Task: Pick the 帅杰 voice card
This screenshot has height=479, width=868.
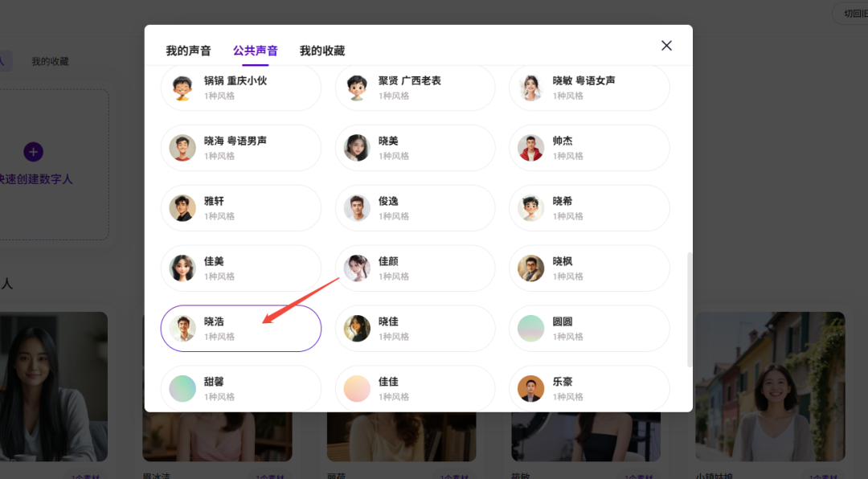Action: (x=589, y=148)
